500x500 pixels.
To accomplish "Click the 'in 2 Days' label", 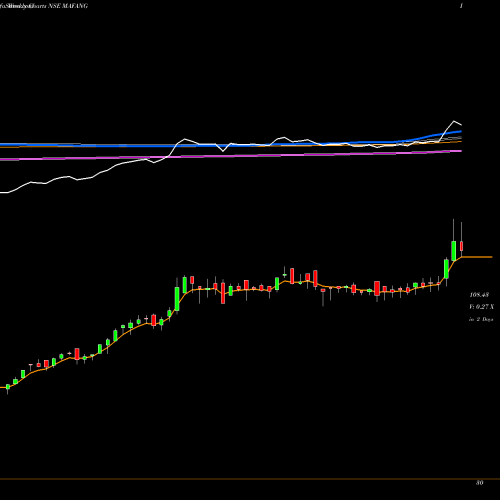I will coord(481,319).
